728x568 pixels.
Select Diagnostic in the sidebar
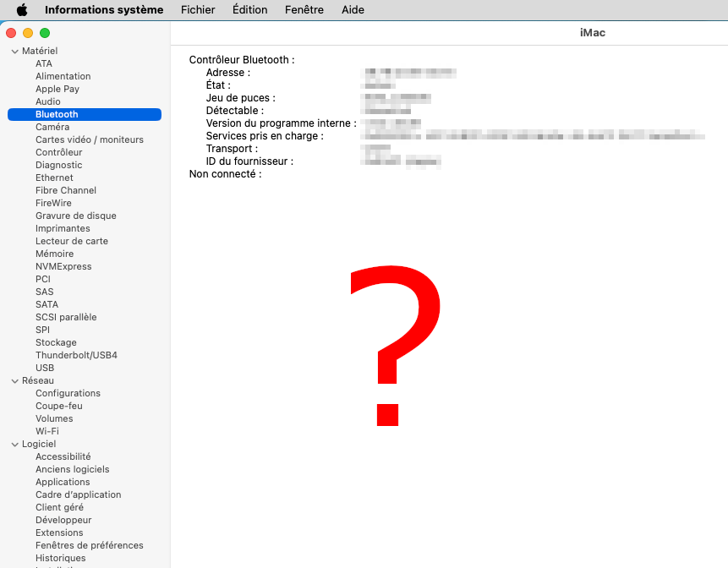click(59, 165)
